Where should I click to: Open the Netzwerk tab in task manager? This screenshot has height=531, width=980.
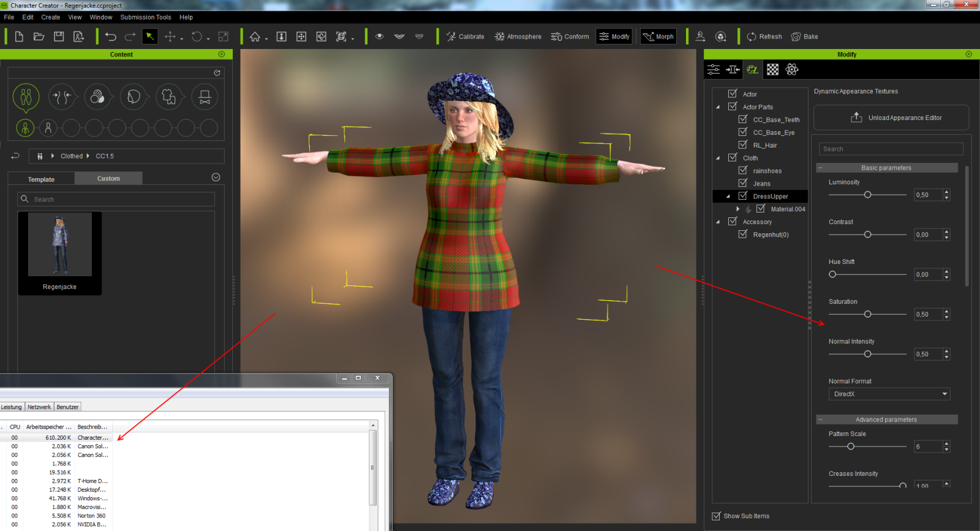[39, 407]
